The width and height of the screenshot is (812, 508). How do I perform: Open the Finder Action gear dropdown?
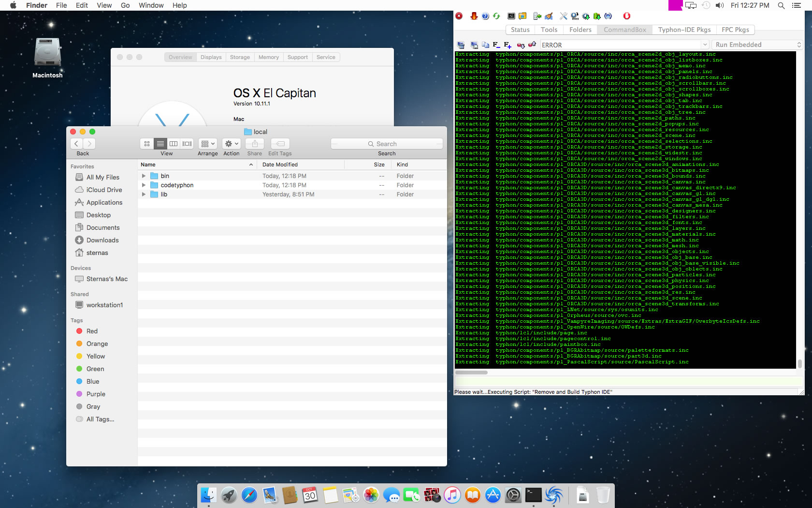(232, 144)
